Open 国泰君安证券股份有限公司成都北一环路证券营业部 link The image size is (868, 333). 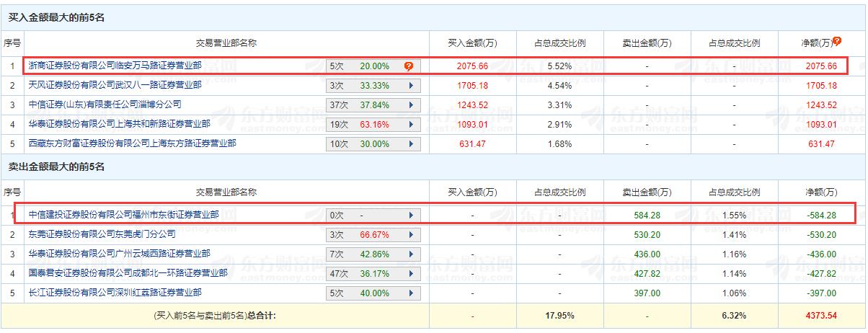pyautogui.click(x=128, y=273)
